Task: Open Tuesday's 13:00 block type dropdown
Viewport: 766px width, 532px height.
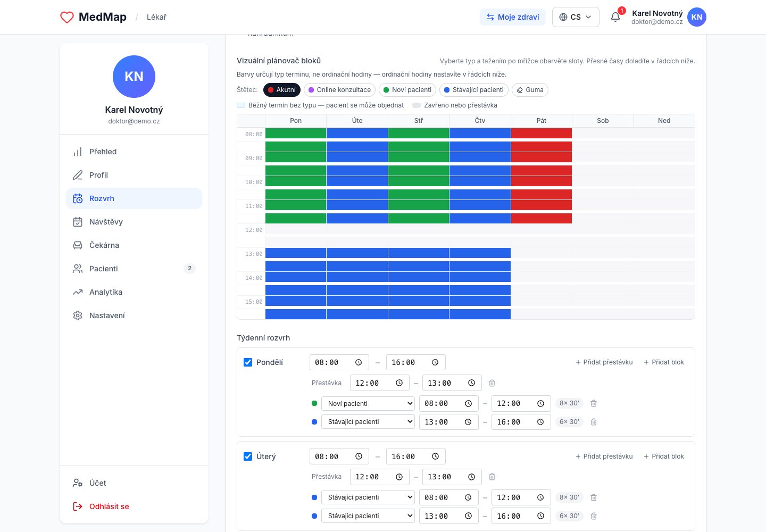Action: [368, 516]
